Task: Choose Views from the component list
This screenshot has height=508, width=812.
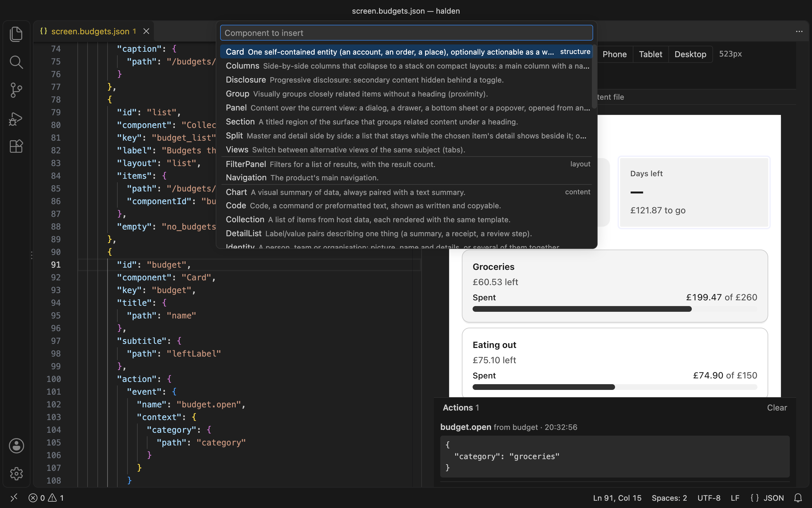Action: coord(406,150)
